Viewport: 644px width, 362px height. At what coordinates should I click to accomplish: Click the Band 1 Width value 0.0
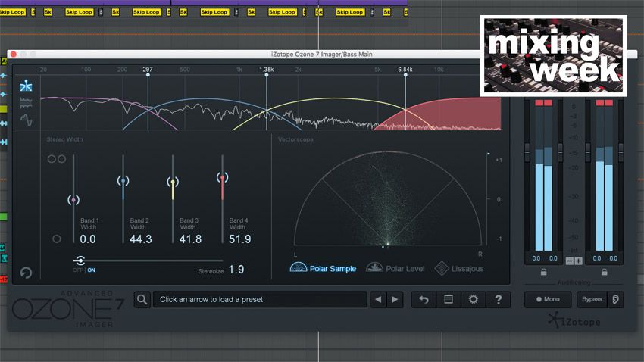pyautogui.click(x=88, y=239)
